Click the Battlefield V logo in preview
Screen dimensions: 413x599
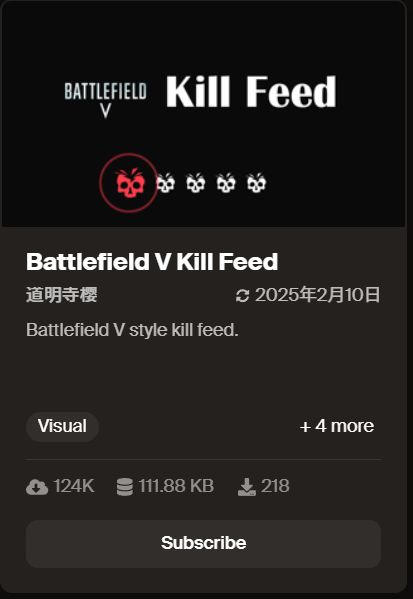pyautogui.click(x=105, y=100)
